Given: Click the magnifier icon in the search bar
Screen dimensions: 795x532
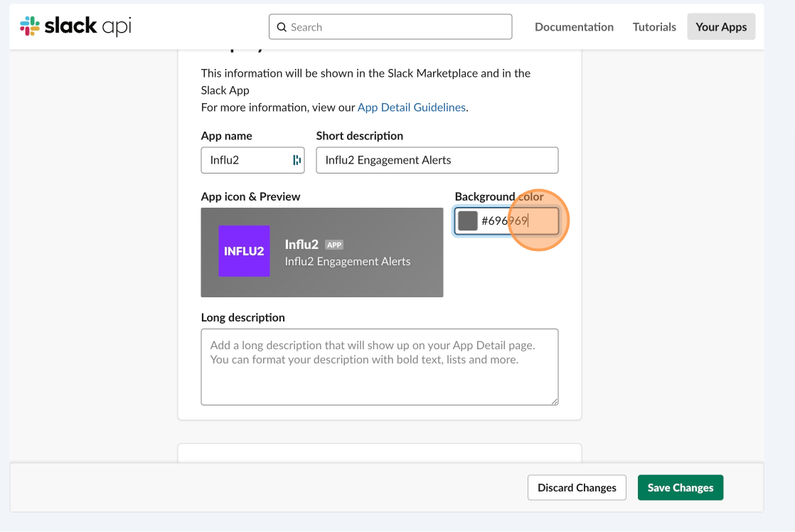Looking at the screenshot, I should point(282,27).
